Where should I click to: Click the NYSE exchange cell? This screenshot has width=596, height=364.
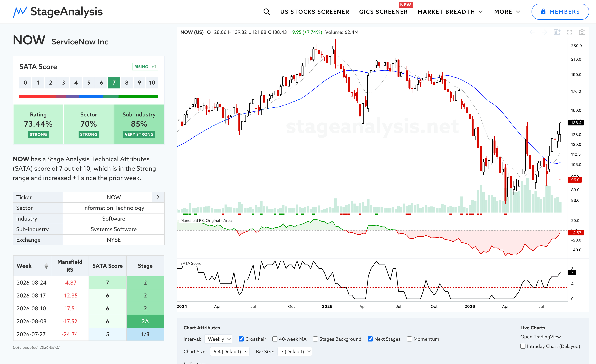coord(114,240)
